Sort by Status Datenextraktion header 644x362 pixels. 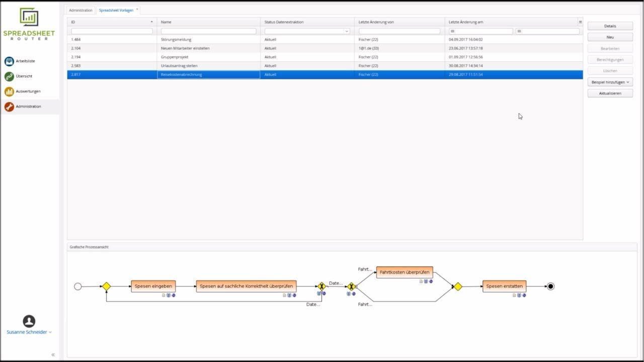tap(307, 22)
